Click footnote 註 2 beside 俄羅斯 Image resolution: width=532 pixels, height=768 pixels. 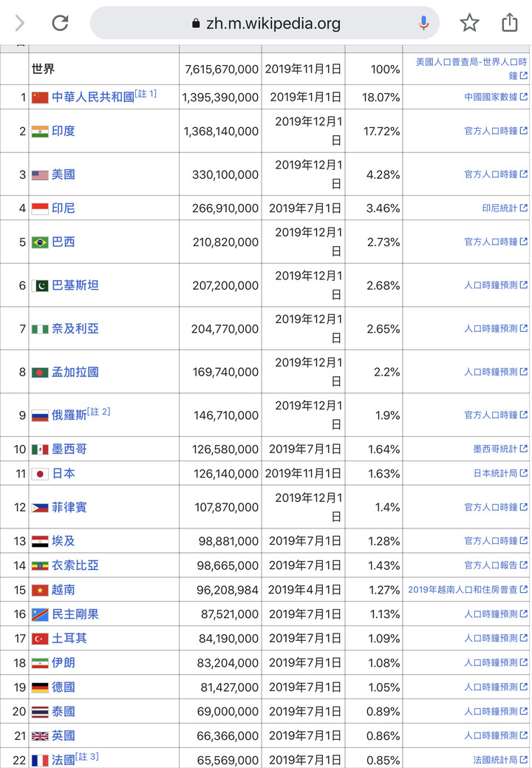click(x=99, y=412)
